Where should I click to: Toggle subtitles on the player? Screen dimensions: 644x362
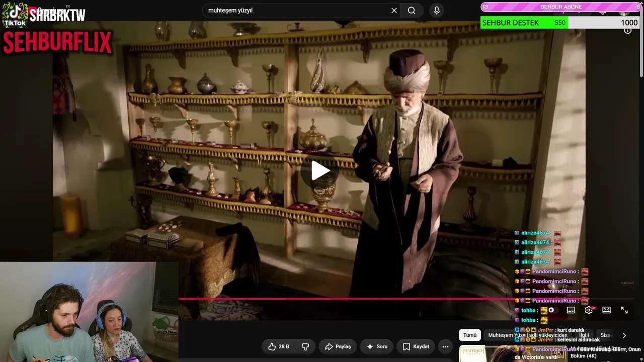(571, 310)
